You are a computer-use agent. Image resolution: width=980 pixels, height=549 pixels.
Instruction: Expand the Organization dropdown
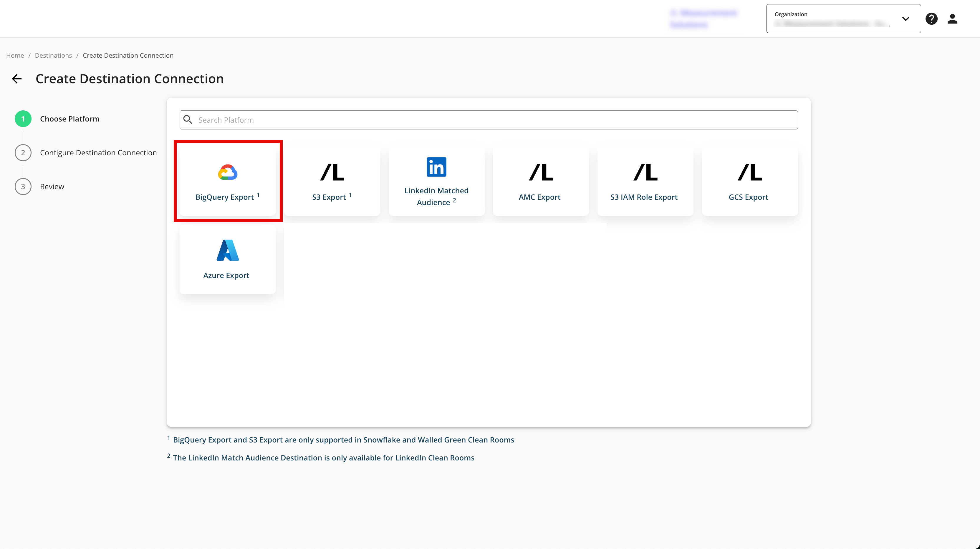[833, 19]
